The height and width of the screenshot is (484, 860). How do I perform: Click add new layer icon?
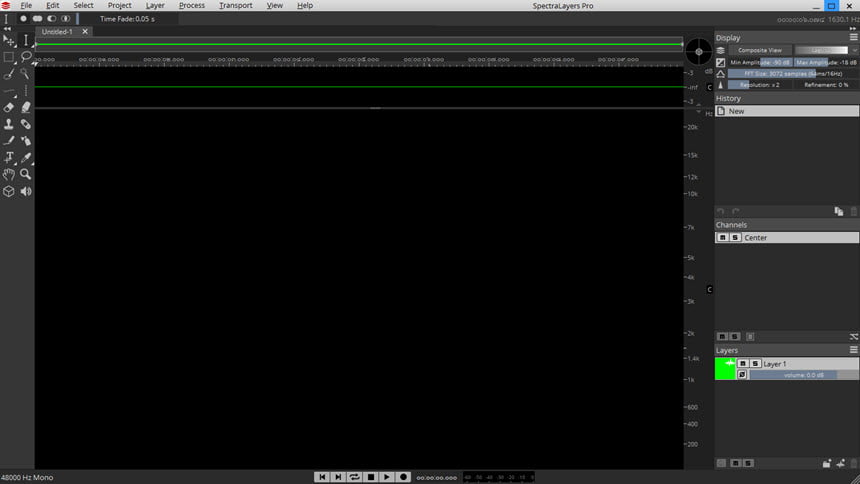point(841,464)
